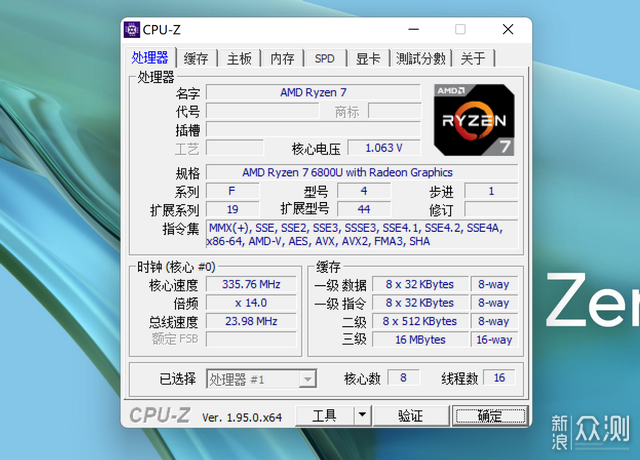Switch to the 主板 tab
The height and width of the screenshot is (460, 640).
pos(239,58)
